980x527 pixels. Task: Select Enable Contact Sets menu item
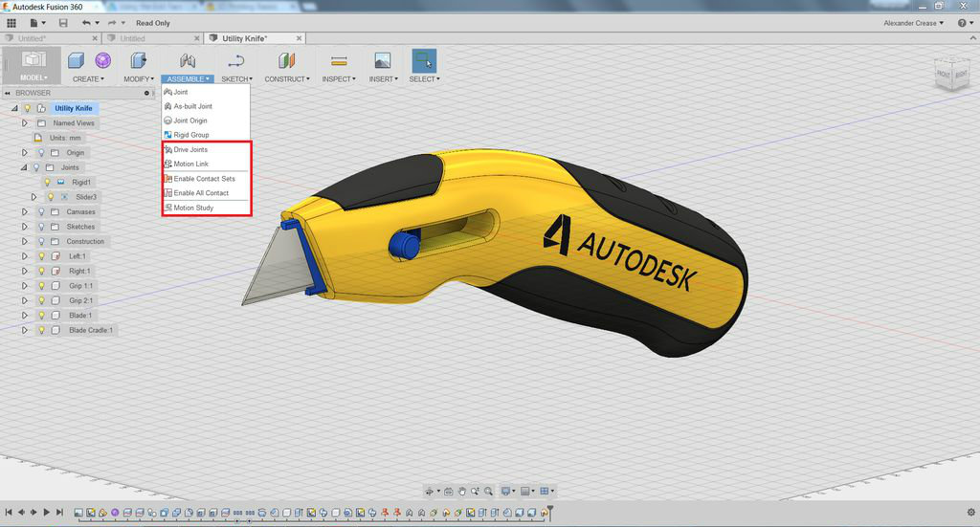(x=206, y=179)
